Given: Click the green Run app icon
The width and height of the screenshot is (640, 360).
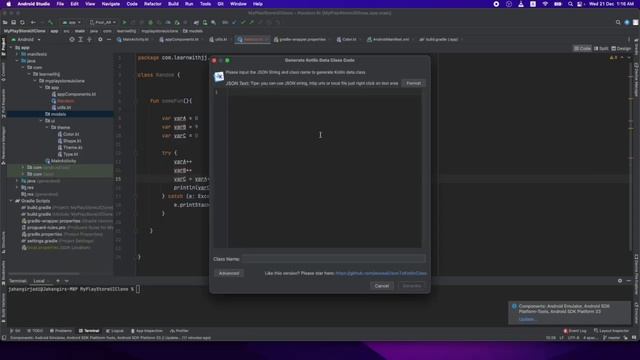Looking at the screenshot, I should click(124, 22).
